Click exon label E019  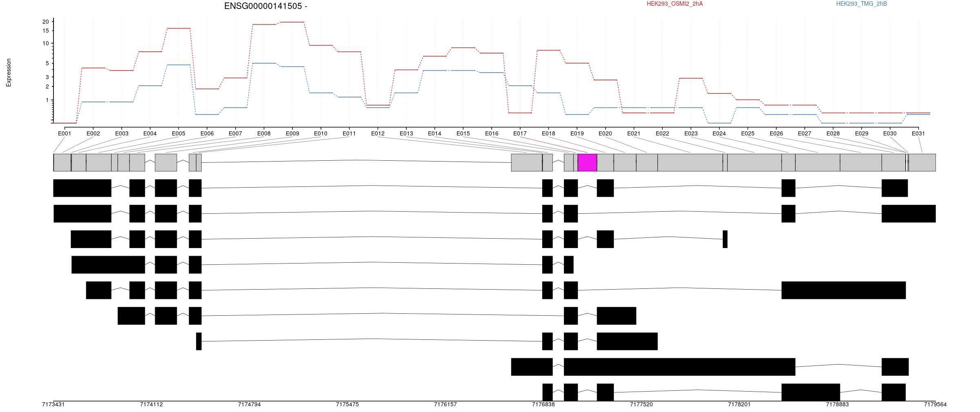(577, 133)
